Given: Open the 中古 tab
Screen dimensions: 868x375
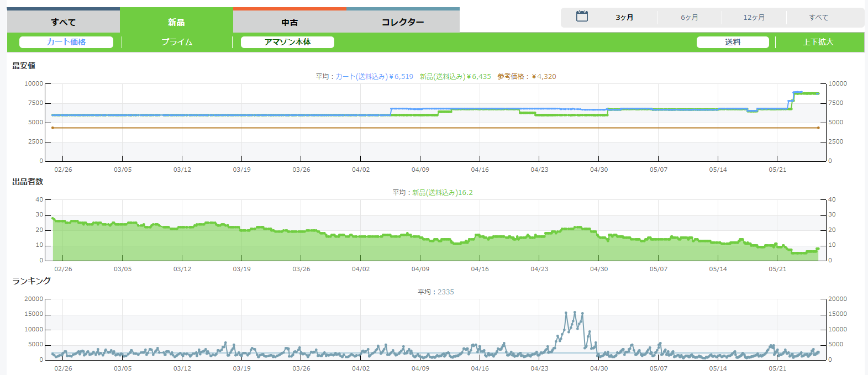Looking at the screenshot, I should pyautogui.click(x=290, y=22).
